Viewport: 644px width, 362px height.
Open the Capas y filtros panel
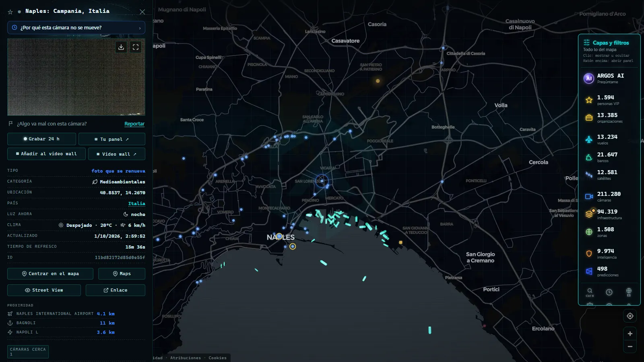610,43
